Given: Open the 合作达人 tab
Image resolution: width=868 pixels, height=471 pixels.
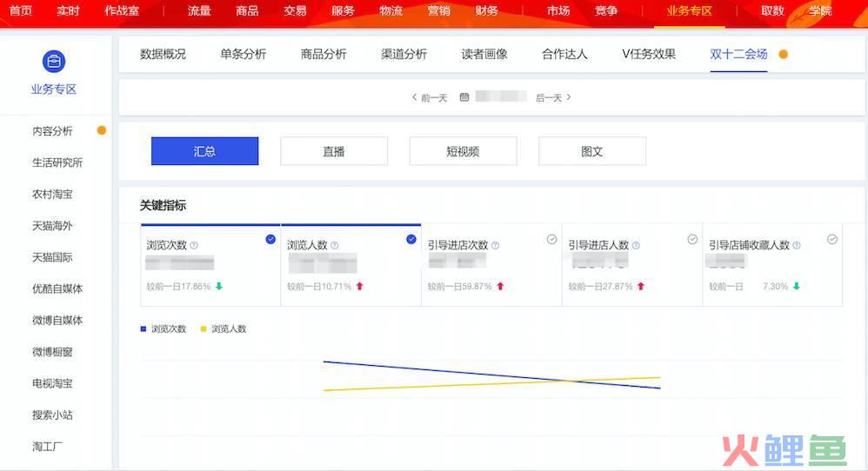Looking at the screenshot, I should 564,54.
